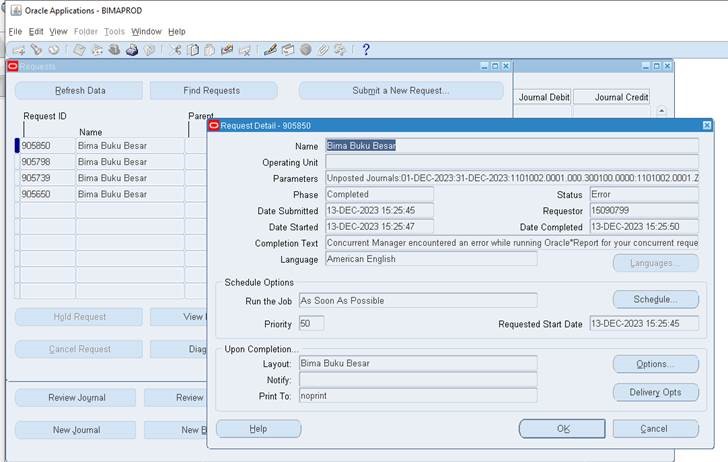
Task: Click the Edit Field pencil toolbar icon
Action: [271, 50]
